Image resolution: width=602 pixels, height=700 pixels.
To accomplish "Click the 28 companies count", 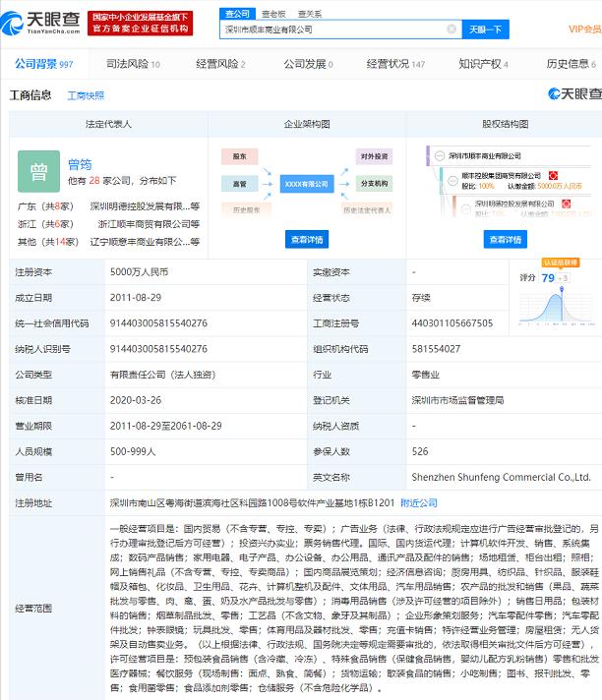I will 94,180.
